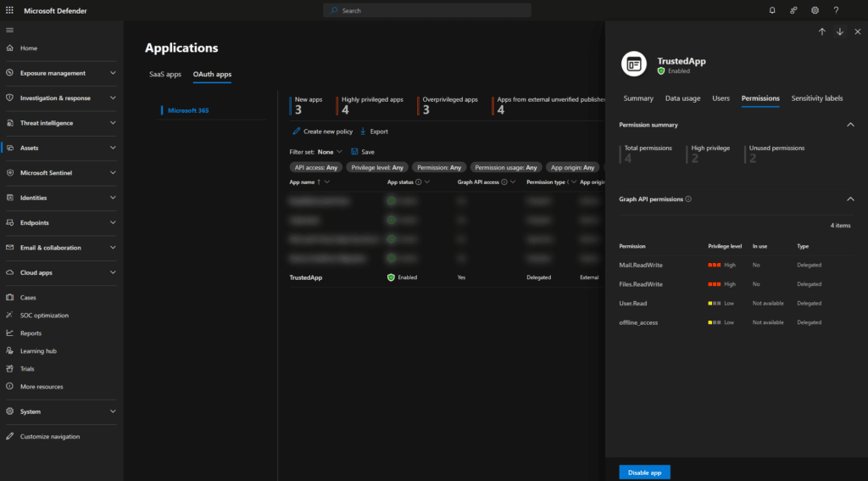Select the OAuth apps tab
Screen dimensions: 868x481
pos(212,75)
